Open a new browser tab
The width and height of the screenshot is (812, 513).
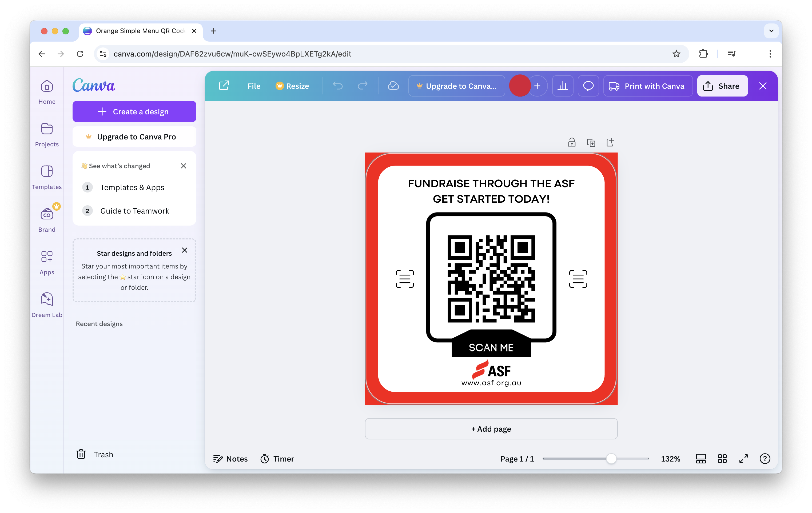point(213,31)
